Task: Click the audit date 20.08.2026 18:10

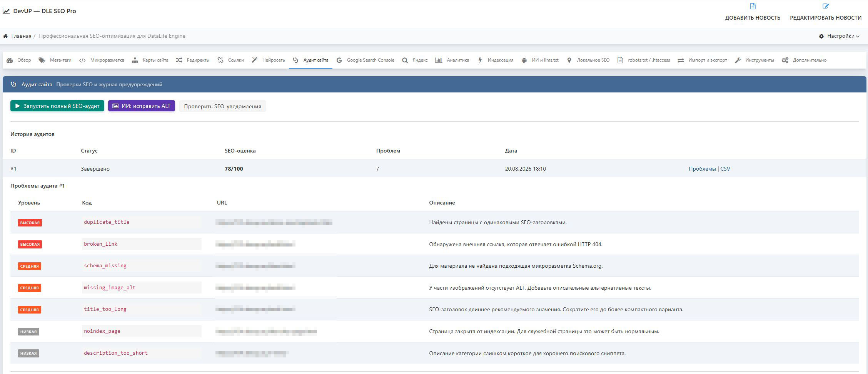Action: [x=525, y=169]
